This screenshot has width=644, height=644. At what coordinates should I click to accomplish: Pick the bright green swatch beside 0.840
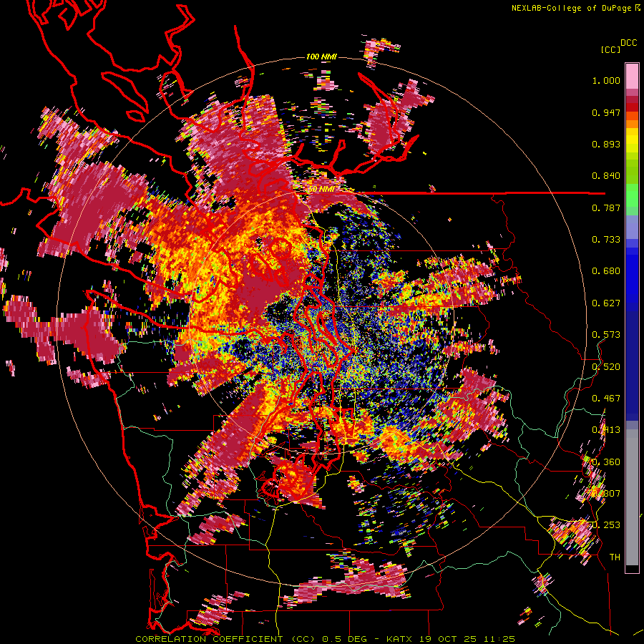[x=632, y=177]
